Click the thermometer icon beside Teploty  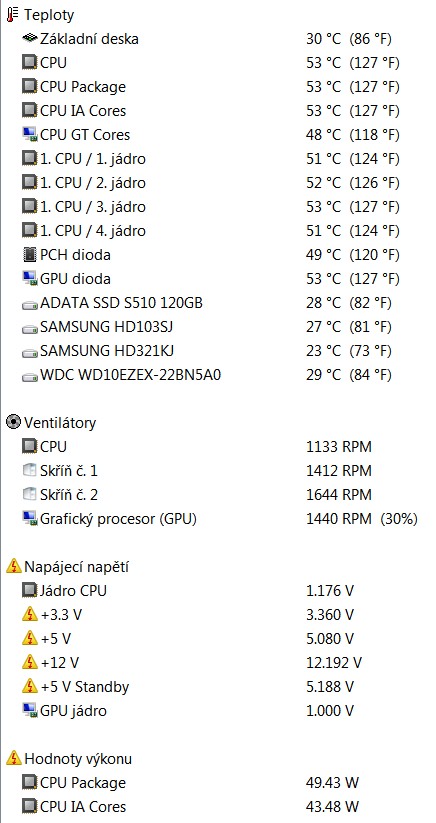point(13,15)
